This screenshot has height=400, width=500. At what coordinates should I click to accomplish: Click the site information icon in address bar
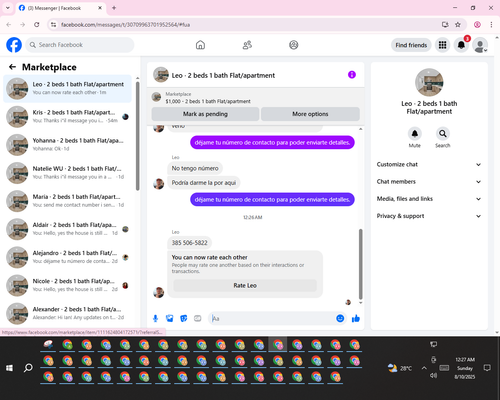click(53, 25)
